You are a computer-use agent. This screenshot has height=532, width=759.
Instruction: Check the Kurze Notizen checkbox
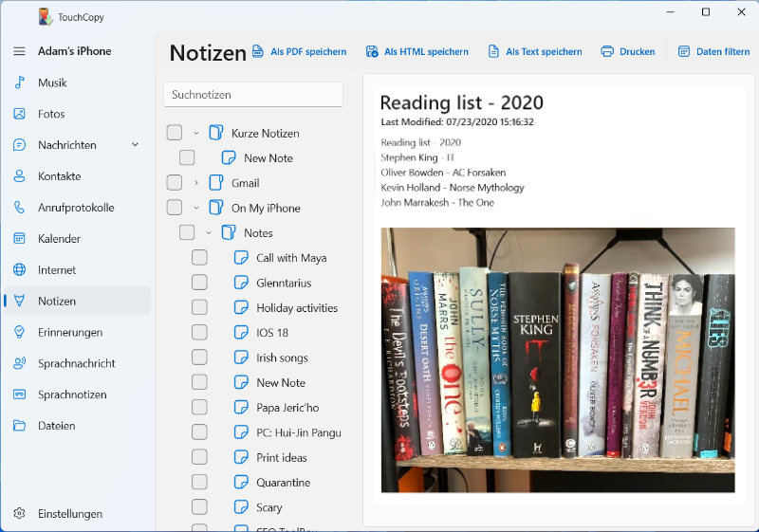click(x=175, y=133)
